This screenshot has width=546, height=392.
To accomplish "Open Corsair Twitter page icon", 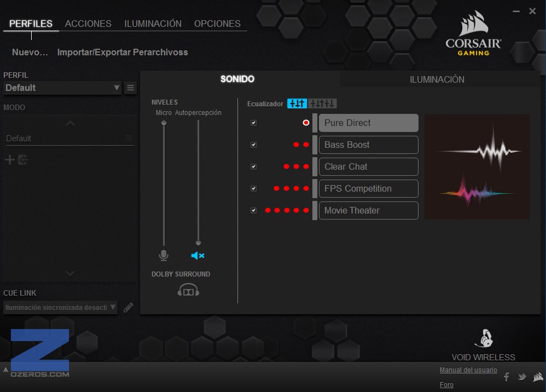I will coord(521,376).
